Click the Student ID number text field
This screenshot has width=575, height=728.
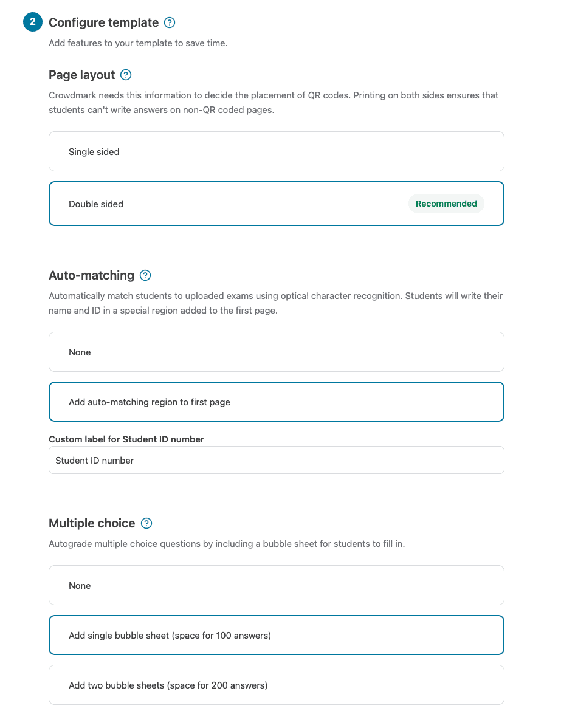tap(277, 460)
